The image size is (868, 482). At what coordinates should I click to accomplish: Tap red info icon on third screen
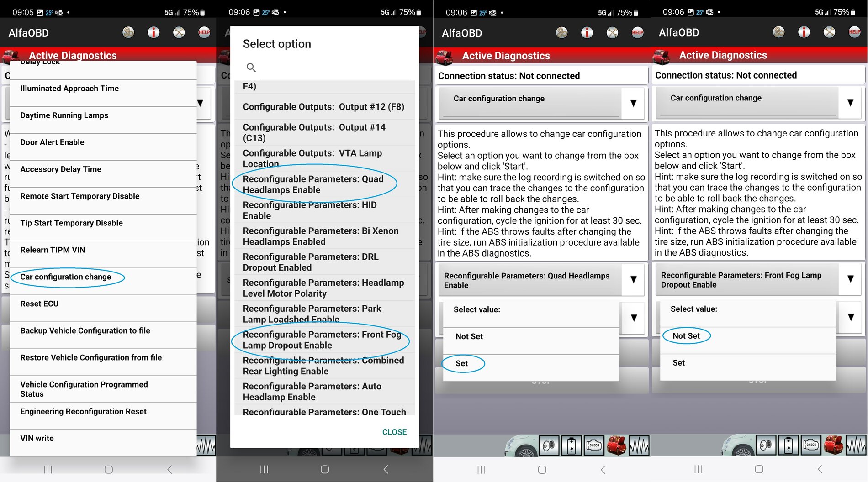(x=587, y=32)
